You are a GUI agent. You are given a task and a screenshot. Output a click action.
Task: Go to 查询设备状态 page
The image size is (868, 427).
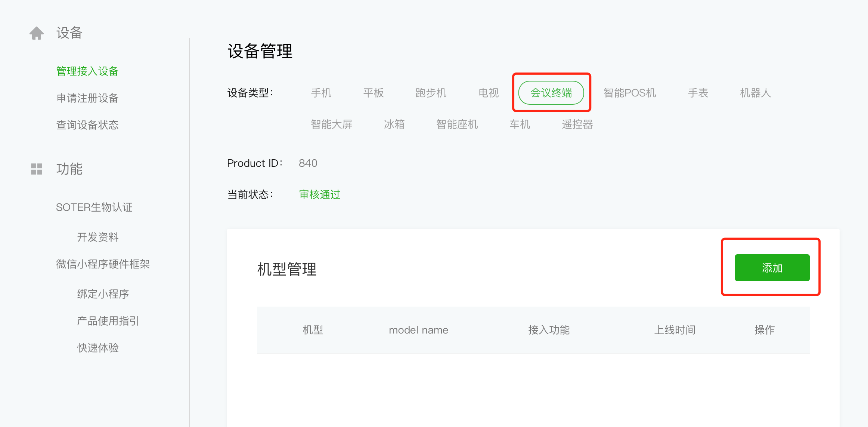(87, 125)
